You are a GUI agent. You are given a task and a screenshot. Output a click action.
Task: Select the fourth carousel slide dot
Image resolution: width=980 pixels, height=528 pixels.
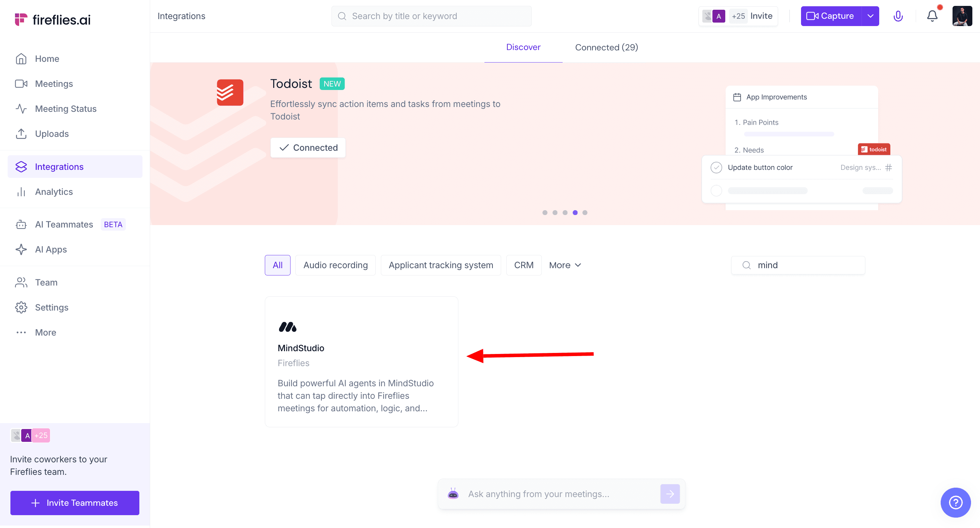click(575, 213)
